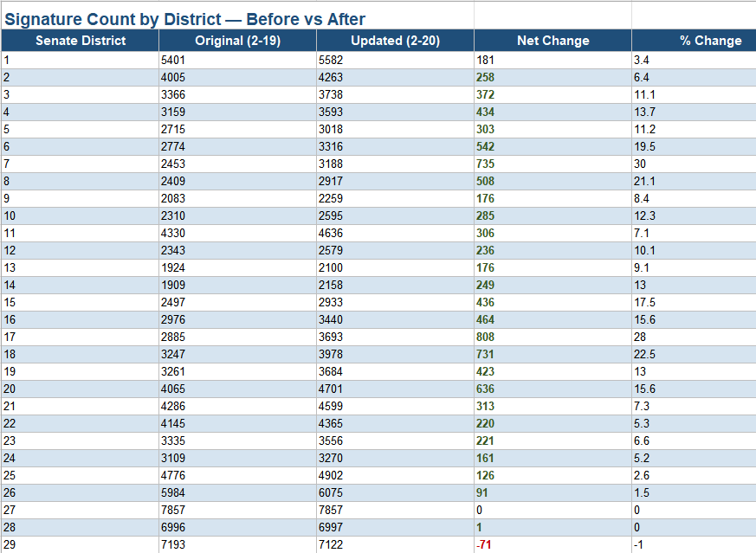This screenshot has height=553, width=756.
Task: Select the Original (2-19) column header
Action: 237,41
